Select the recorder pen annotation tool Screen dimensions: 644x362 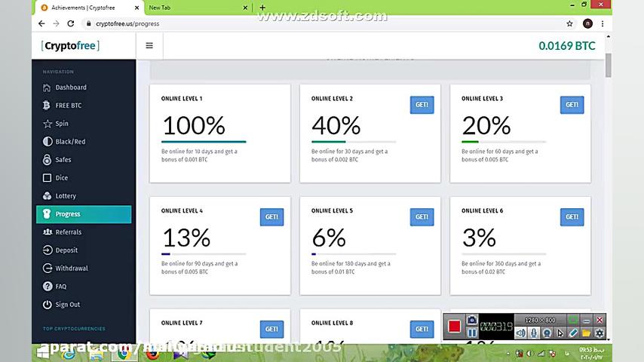click(573, 333)
